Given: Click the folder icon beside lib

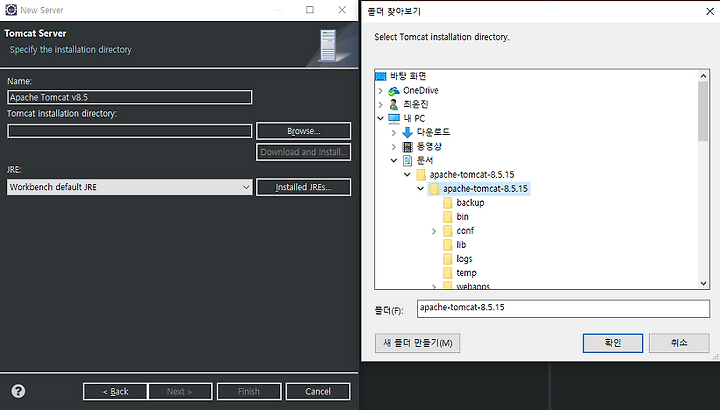Looking at the screenshot, I should pos(448,245).
